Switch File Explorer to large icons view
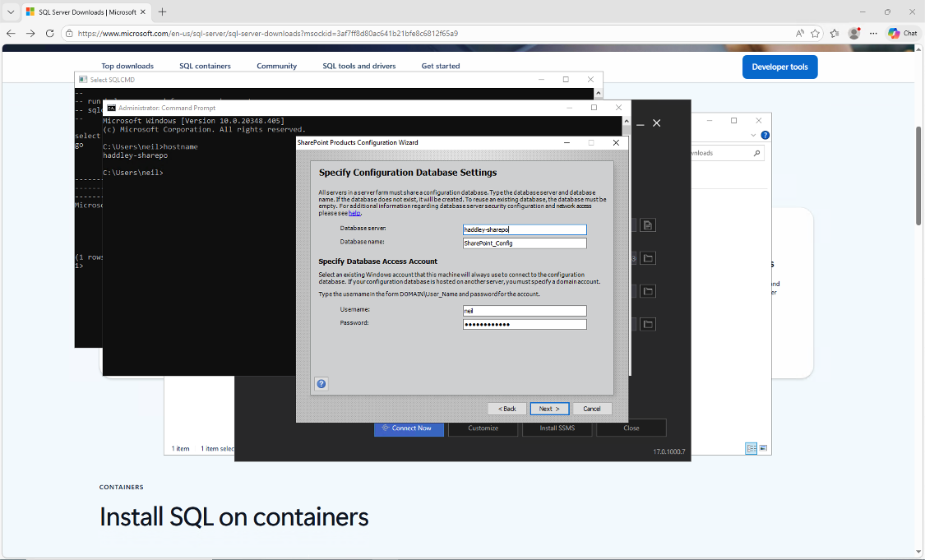This screenshot has width=925, height=560. click(x=763, y=448)
